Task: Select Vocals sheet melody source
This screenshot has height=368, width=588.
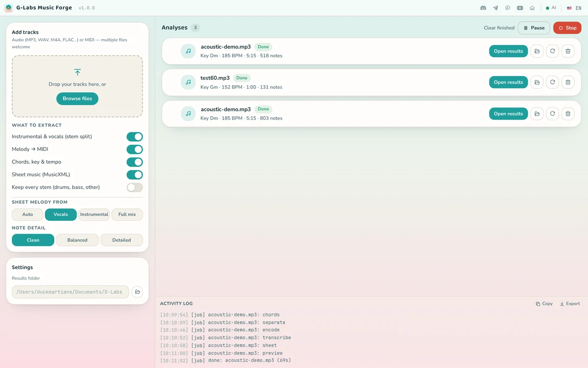Action: pos(61,214)
